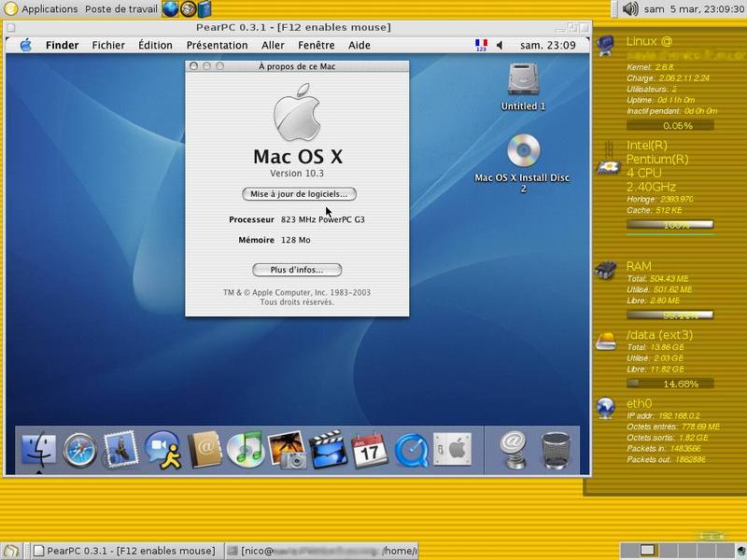Click the round middle launcher in top panel
This screenshot has height=560, width=747.
[x=188, y=8]
